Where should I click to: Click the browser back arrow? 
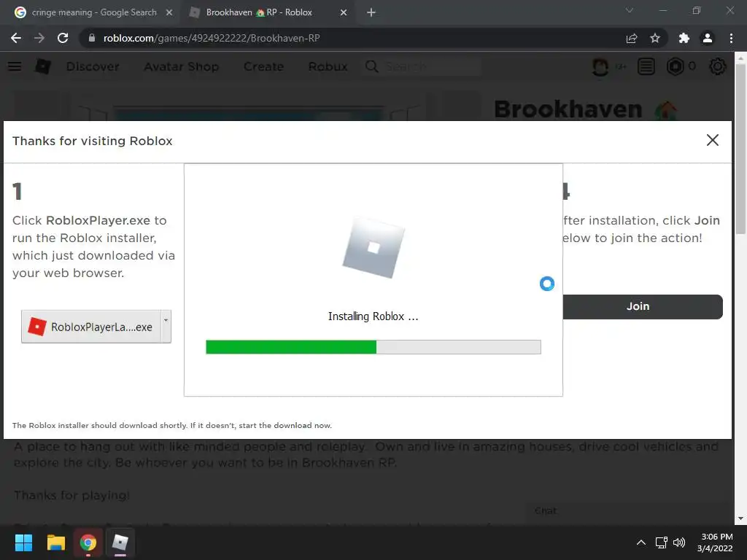pyautogui.click(x=16, y=38)
